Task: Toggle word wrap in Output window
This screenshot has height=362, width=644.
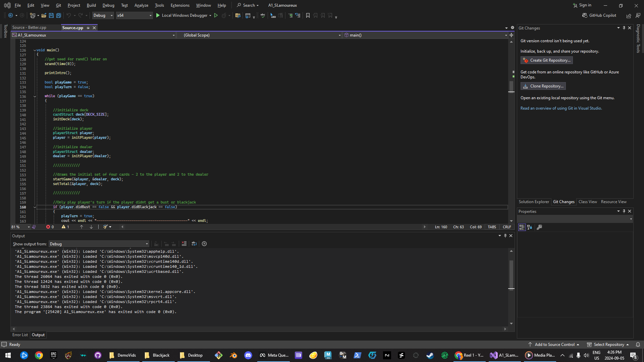Action: [194, 244]
